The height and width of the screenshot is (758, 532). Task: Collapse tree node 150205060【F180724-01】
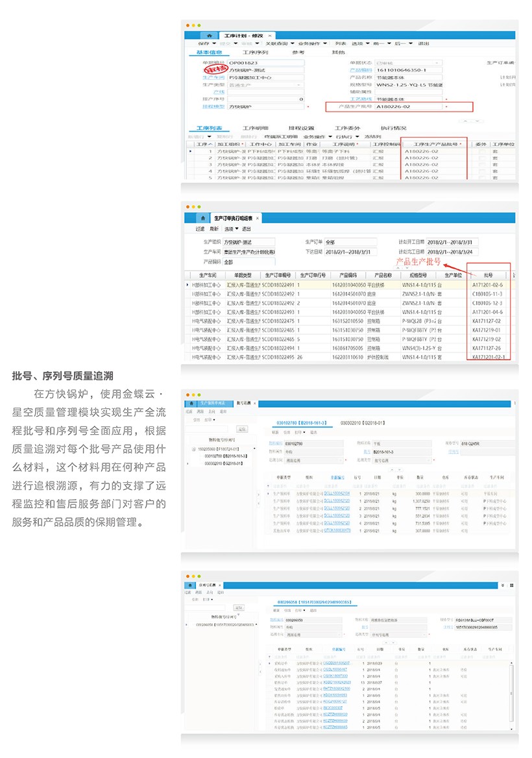click(x=194, y=448)
